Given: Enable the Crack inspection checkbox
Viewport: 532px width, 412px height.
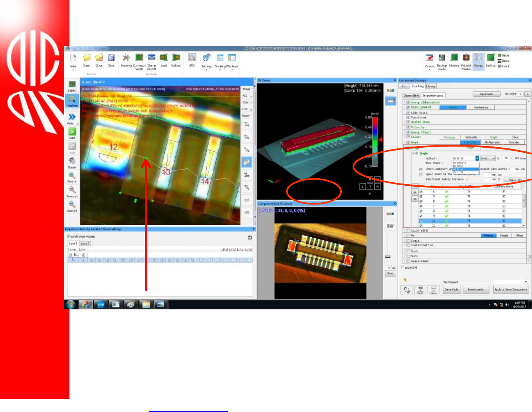Looking at the screenshot, I should (x=408, y=240).
